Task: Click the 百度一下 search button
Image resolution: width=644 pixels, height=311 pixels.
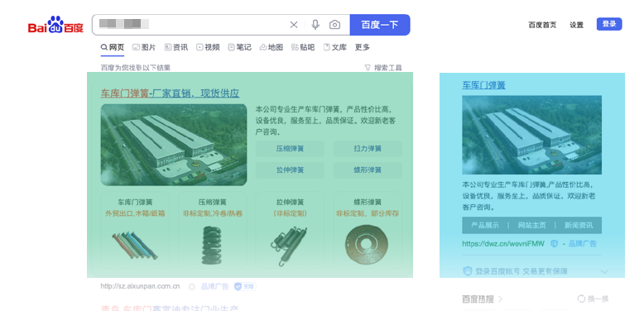Action: pyautogui.click(x=380, y=25)
